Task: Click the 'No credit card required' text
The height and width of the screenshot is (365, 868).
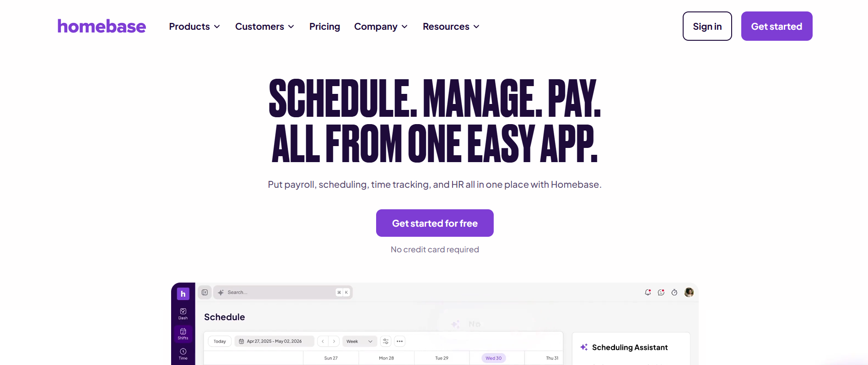Action: tap(435, 250)
